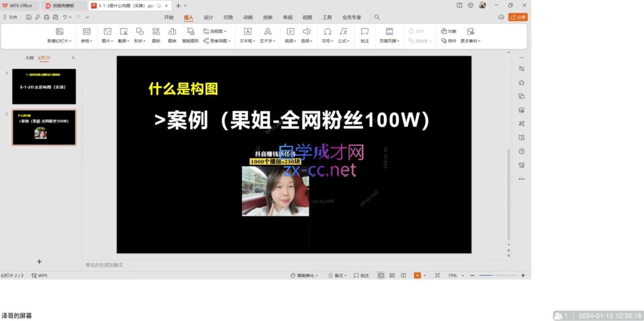Start slideshow with the orange play button

[x=417, y=275]
